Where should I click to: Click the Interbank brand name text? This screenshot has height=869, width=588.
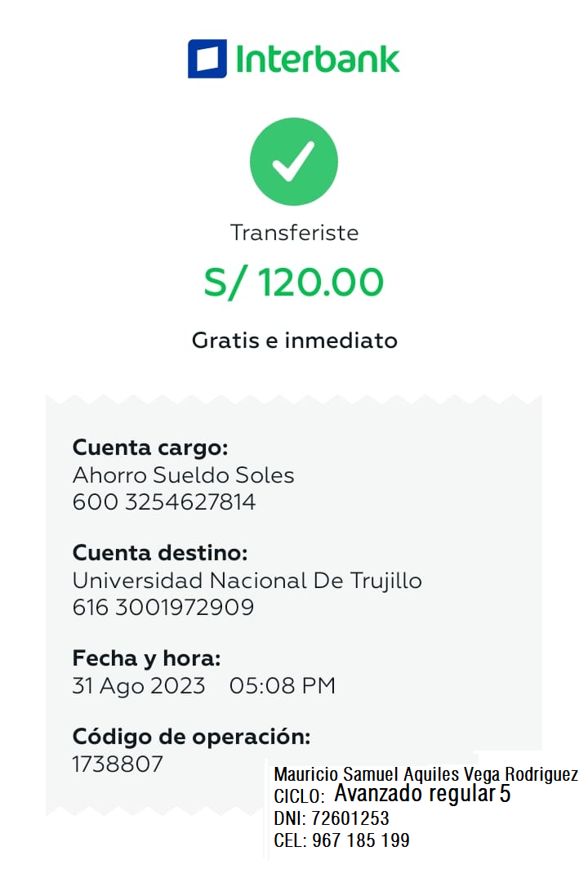coord(318,60)
